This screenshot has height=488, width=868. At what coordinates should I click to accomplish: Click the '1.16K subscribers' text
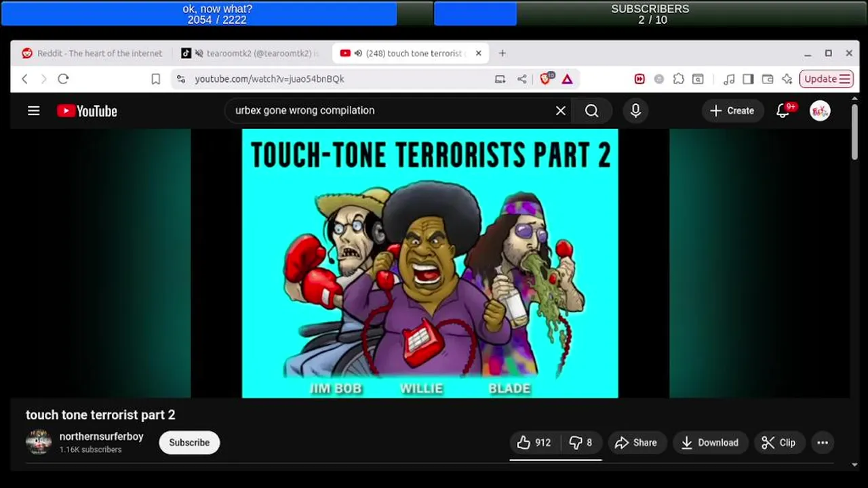[x=90, y=449]
